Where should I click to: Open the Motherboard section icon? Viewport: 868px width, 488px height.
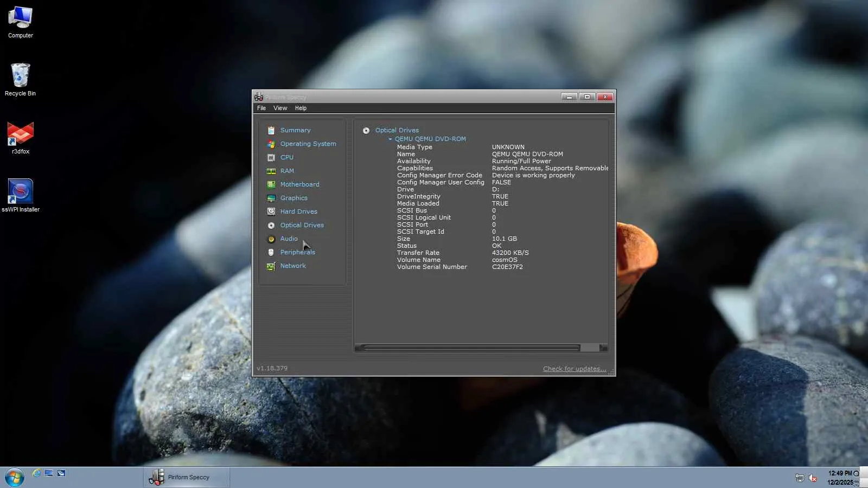pos(271,184)
